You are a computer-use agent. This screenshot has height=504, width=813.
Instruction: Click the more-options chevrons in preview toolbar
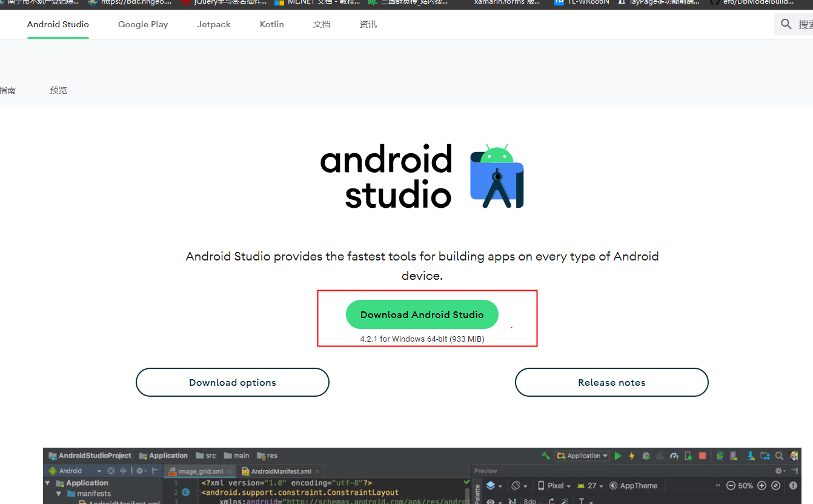718,486
